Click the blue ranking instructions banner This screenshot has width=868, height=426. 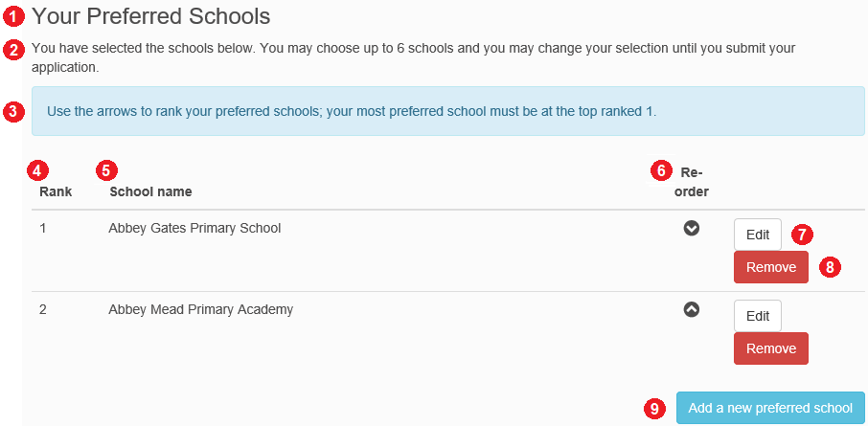click(x=447, y=111)
